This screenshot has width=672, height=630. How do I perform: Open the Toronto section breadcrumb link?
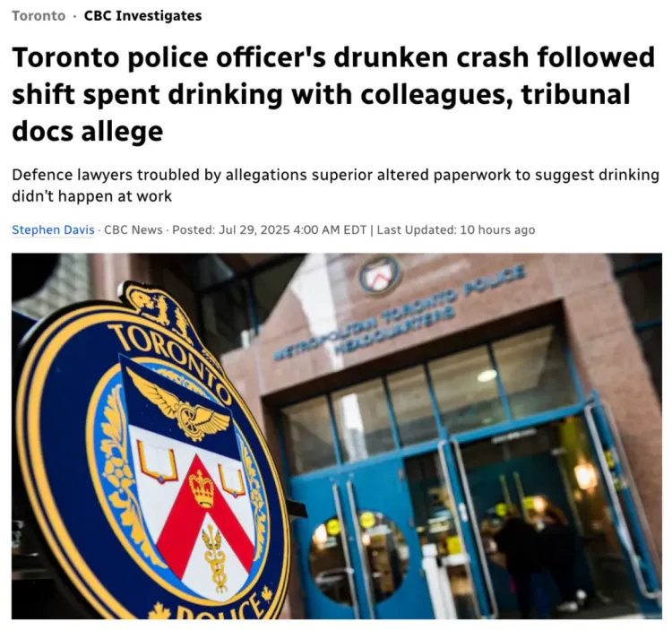pyautogui.click(x=39, y=16)
